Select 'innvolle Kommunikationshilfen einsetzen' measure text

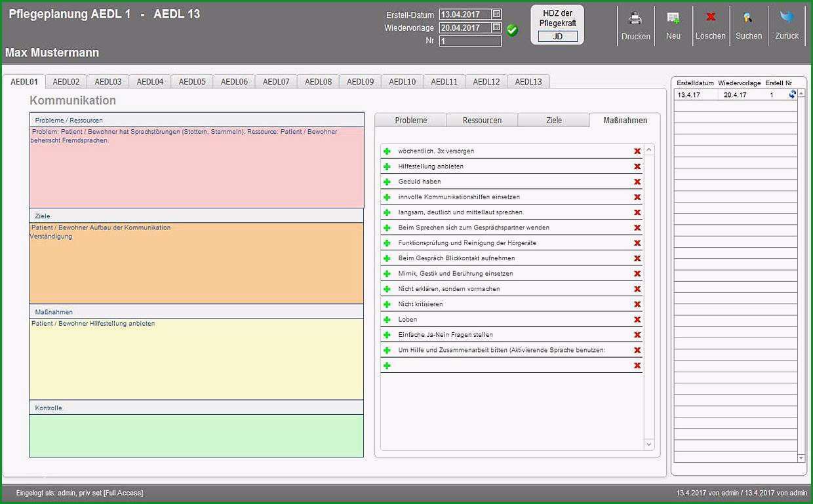[x=459, y=197]
